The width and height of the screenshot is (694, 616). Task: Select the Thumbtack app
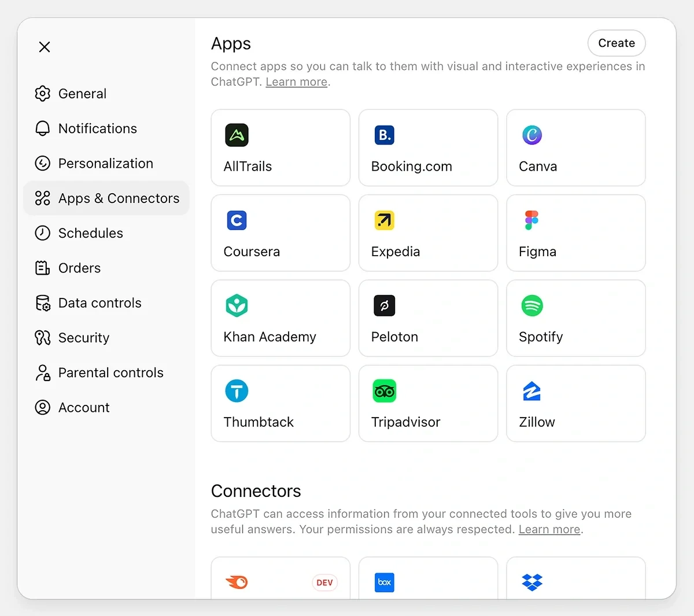280,403
